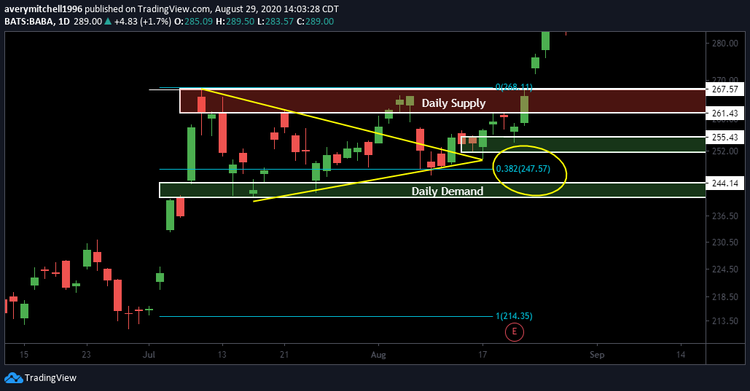Click the high value H:289.50
750x391 pixels.
(235, 22)
